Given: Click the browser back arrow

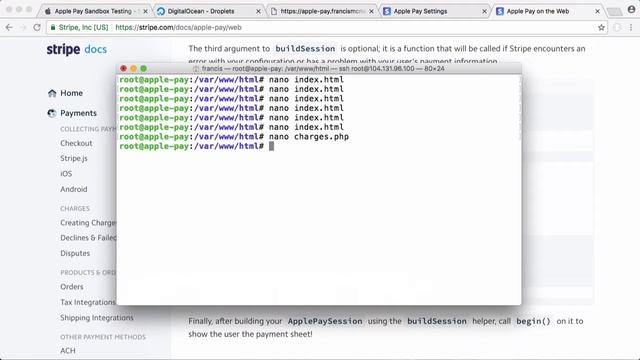Looking at the screenshot, I should [9, 27].
